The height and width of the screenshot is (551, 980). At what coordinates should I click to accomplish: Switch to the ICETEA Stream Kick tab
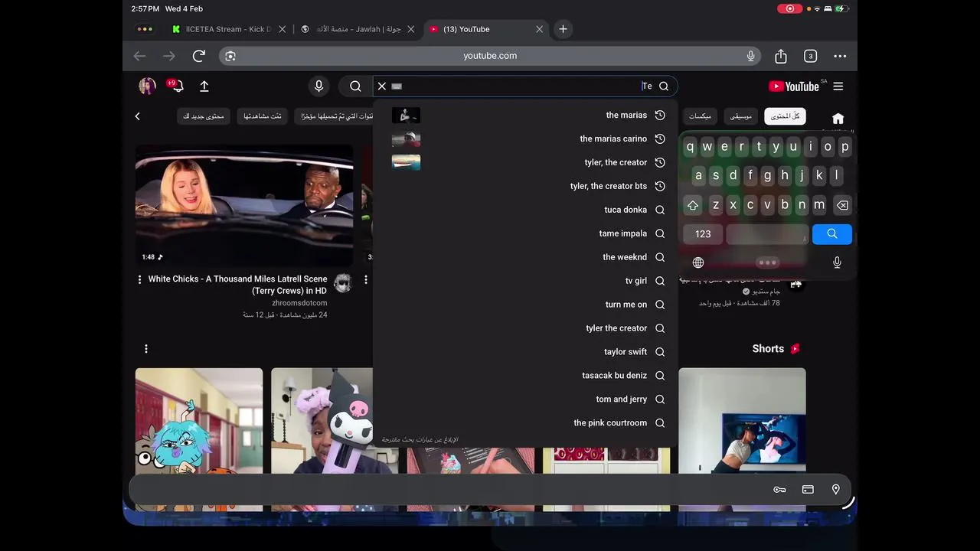pyautogui.click(x=222, y=29)
